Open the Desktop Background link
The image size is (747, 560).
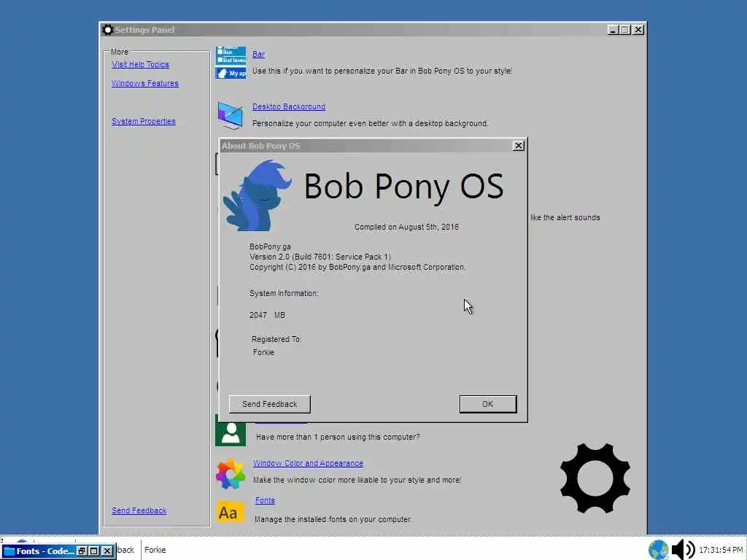pyautogui.click(x=289, y=106)
